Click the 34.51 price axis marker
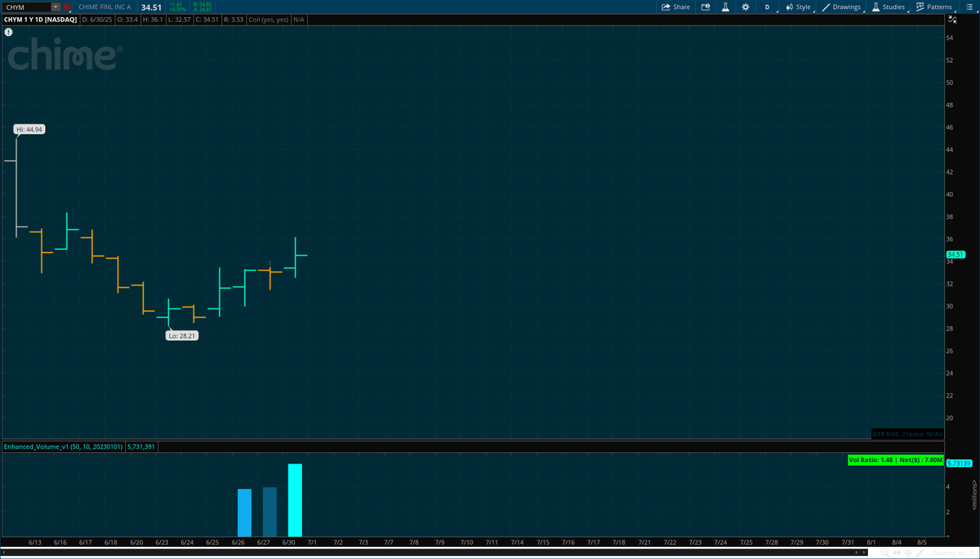Image resolution: width=980 pixels, height=559 pixels. pos(955,255)
